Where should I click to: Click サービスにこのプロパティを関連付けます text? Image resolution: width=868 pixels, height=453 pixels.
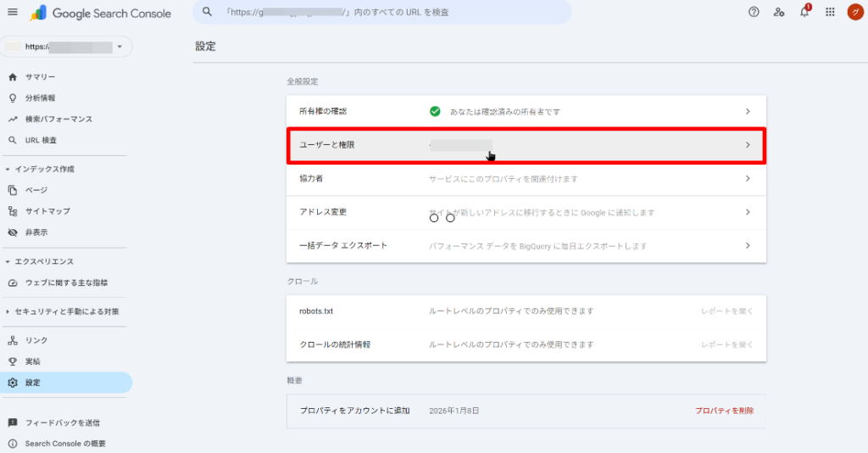click(x=504, y=179)
